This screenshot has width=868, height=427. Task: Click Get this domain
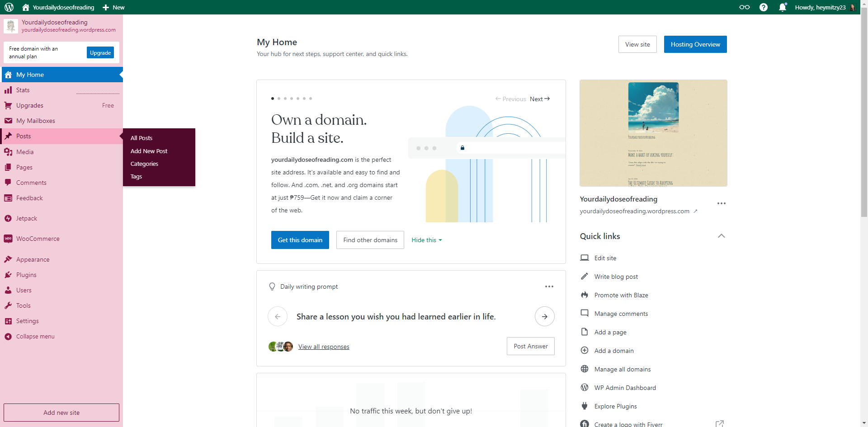300,240
